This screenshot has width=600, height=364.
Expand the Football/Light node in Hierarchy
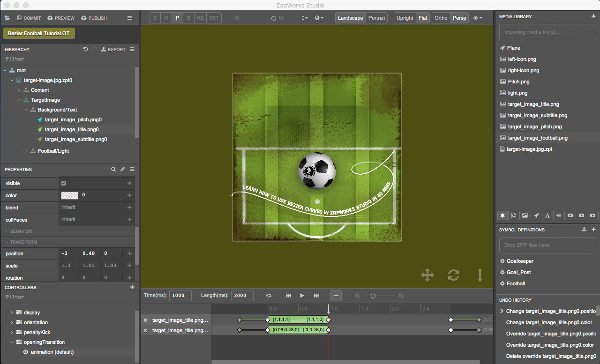click(27, 152)
